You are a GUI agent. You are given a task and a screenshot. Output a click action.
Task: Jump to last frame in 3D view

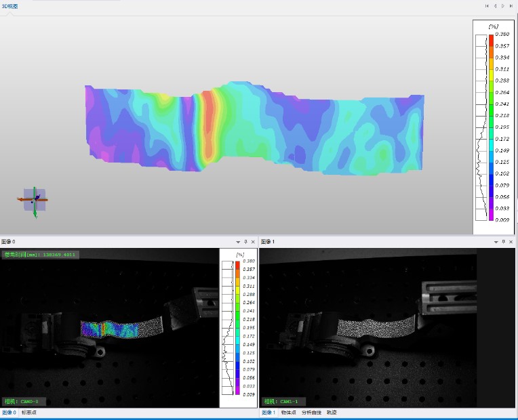511,6
